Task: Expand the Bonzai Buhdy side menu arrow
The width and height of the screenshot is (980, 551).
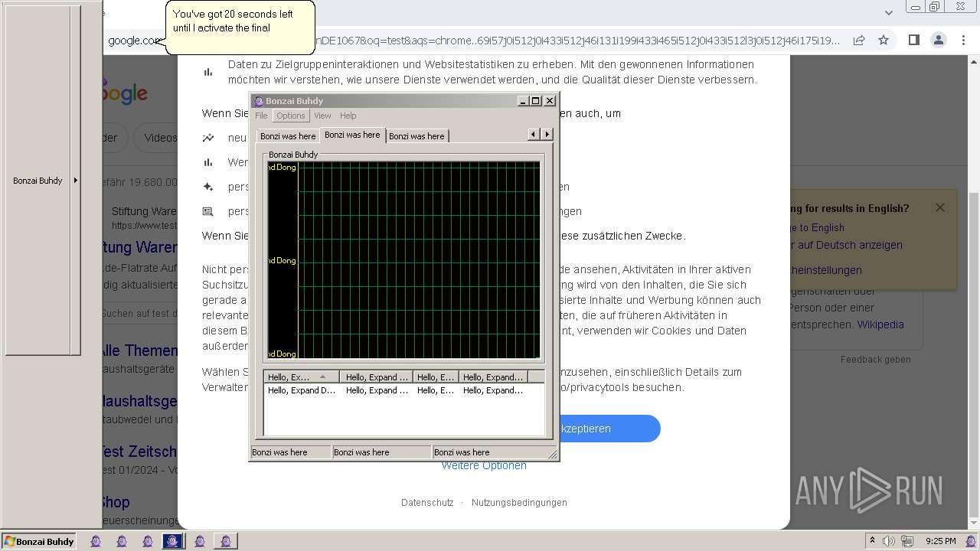Action: coord(75,181)
